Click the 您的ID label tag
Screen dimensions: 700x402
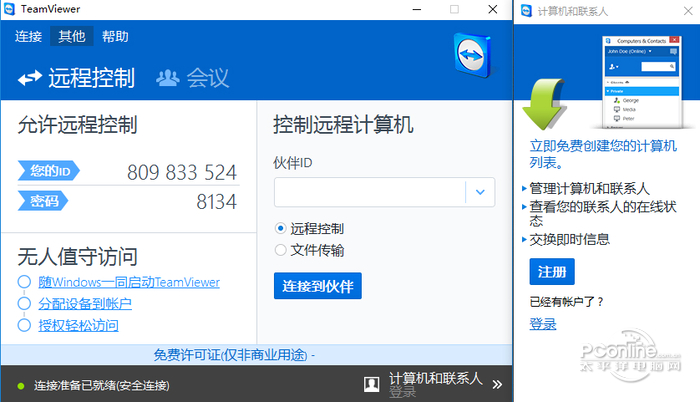(49, 171)
